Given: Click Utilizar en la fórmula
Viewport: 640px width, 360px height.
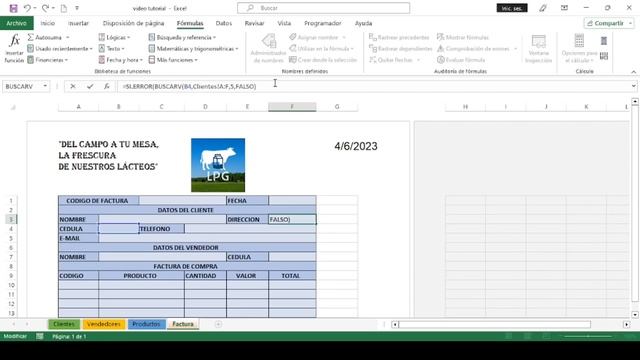Looking at the screenshot, I should coord(321,49).
